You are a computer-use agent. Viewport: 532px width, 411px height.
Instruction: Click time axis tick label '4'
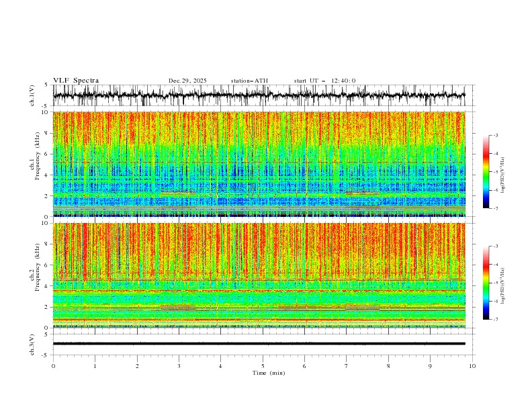coord(220,366)
